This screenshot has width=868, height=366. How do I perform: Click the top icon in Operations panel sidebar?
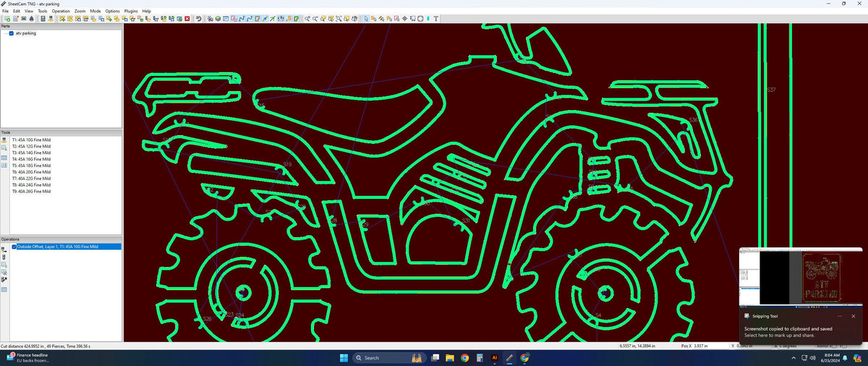[x=4, y=248]
